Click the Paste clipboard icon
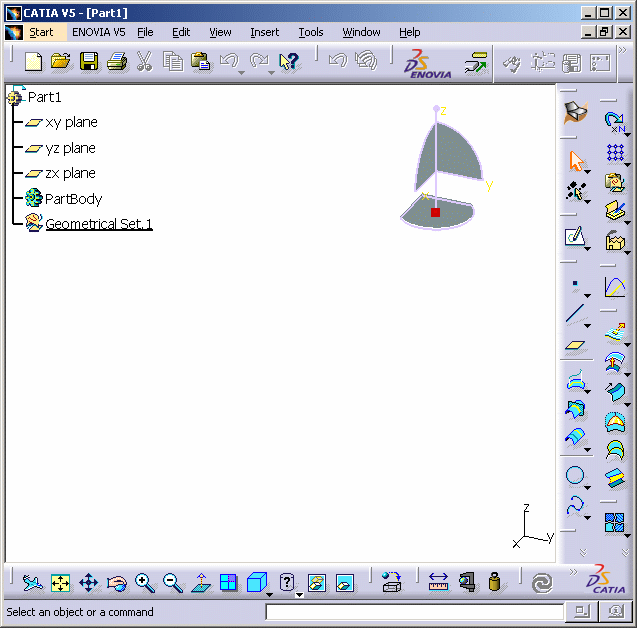This screenshot has width=637, height=628. point(200,62)
